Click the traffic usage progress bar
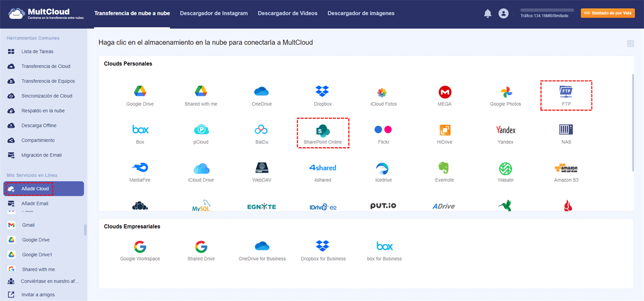The width and height of the screenshot is (644, 301). pyautogui.click(x=546, y=10)
